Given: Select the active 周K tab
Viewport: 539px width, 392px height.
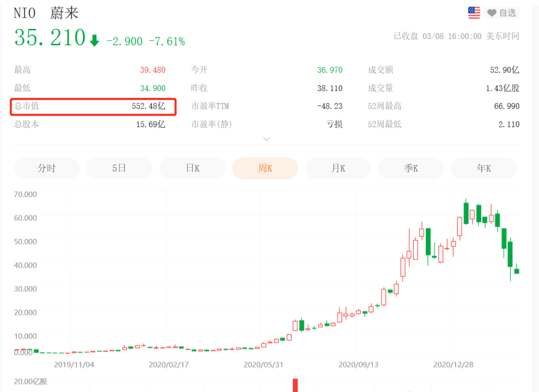Looking at the screenshot, I should [265, 169].
